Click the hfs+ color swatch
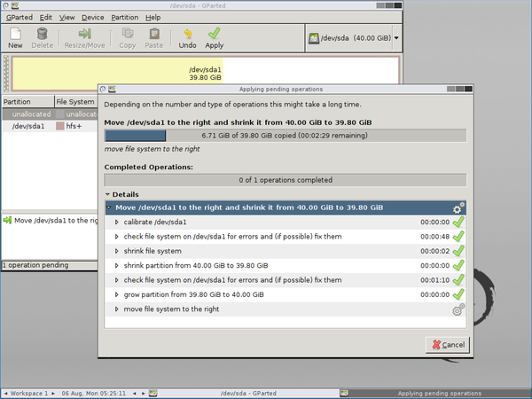The width and height of the screenshot is (532, 399). 60,126
